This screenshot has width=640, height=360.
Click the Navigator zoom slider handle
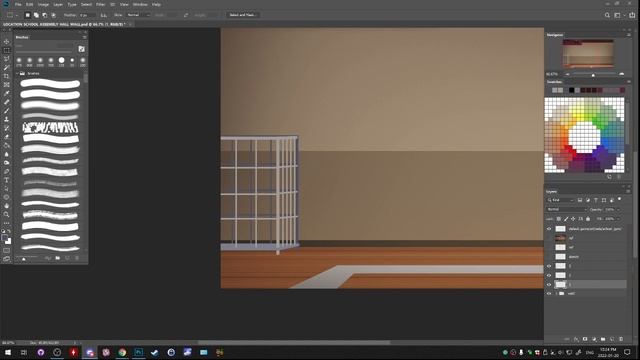[593, 75]
